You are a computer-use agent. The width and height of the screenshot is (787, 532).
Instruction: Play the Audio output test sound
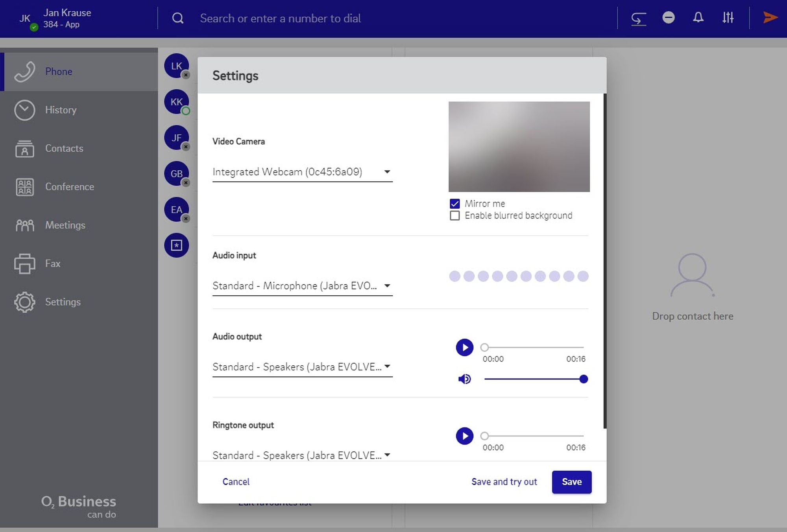[464, 348]
